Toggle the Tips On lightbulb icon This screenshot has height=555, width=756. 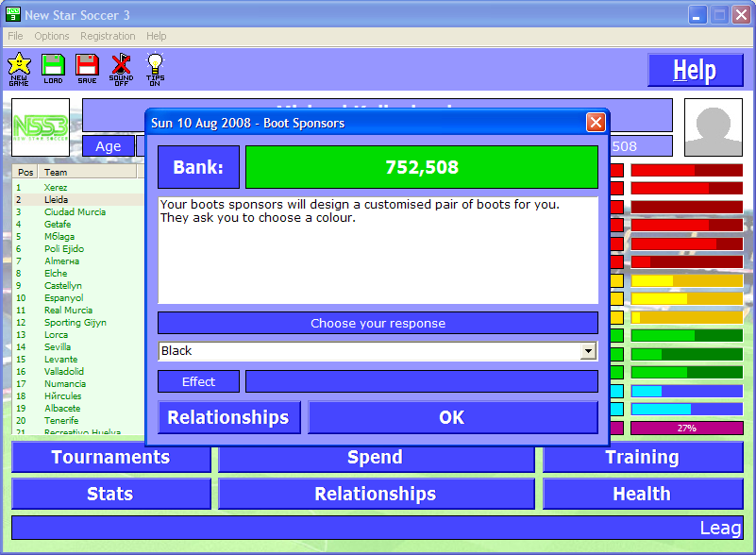pos(155,68)
